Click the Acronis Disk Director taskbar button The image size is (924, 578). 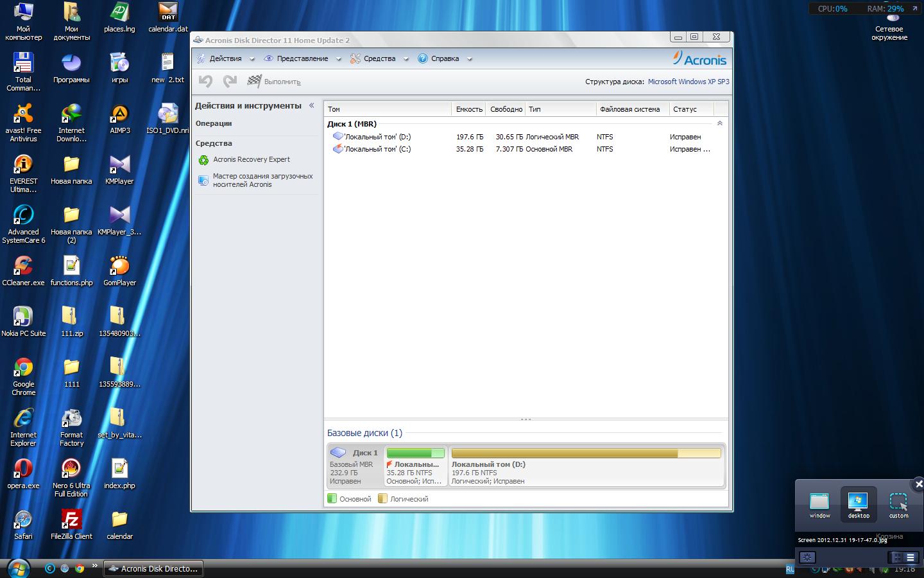point(154,568)
